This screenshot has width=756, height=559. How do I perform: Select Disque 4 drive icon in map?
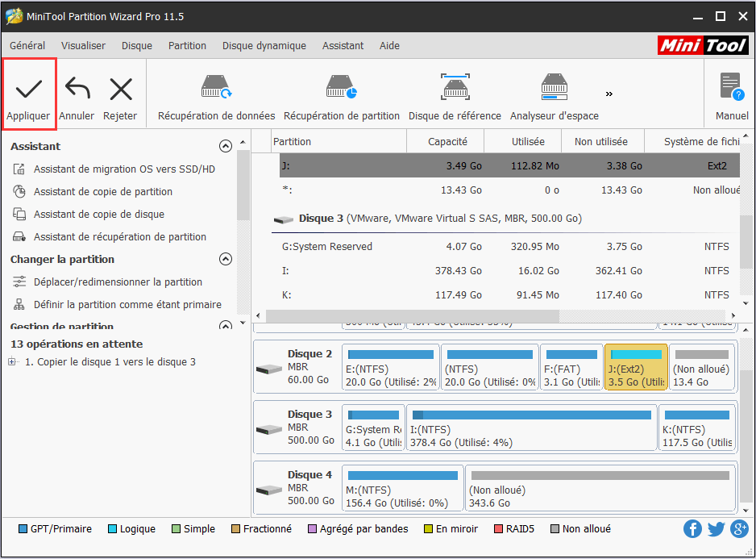tap(269, 490)
